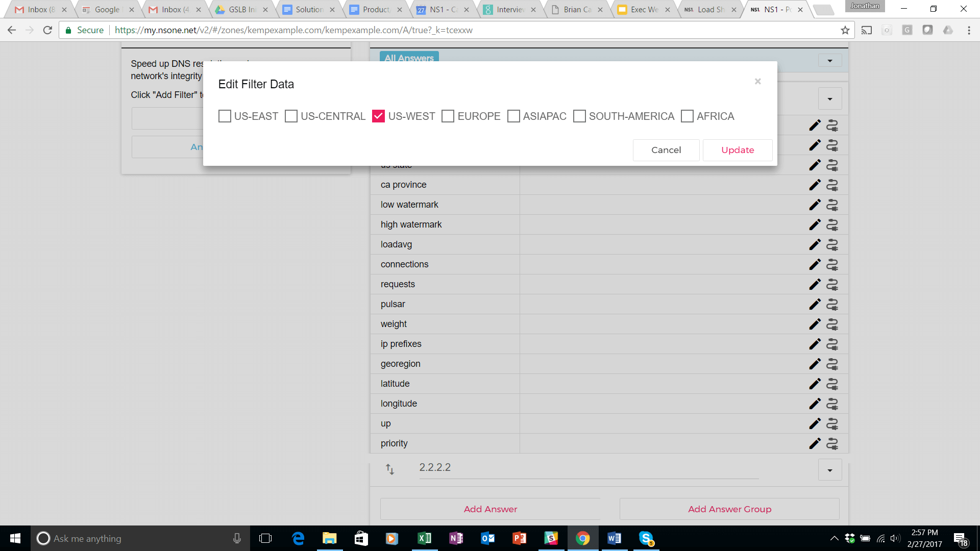The height and width of the screenshot is (551, 980).
Task: Close the Edit Filter Data dialog
Action: [757, 81]
